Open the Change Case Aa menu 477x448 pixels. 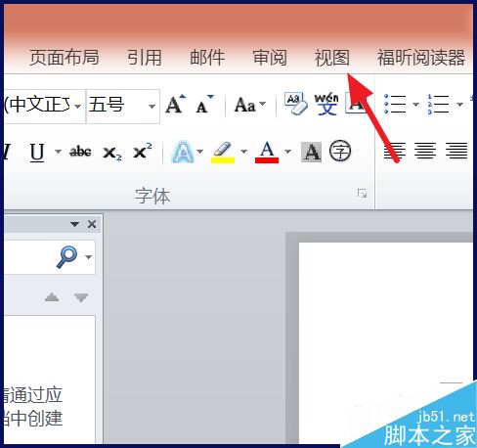pyautogui.click(x=249, y=105)
